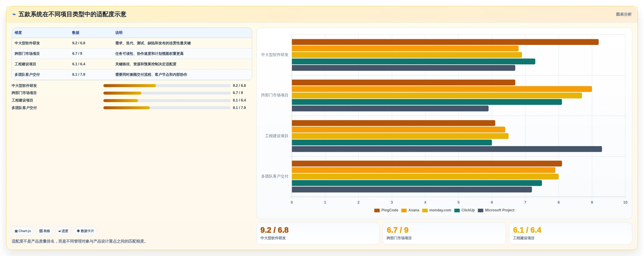The width and height of the screenshot is (644, 256).
Task: Select table cell 中大型软件研发
Action: coord(27,43)
